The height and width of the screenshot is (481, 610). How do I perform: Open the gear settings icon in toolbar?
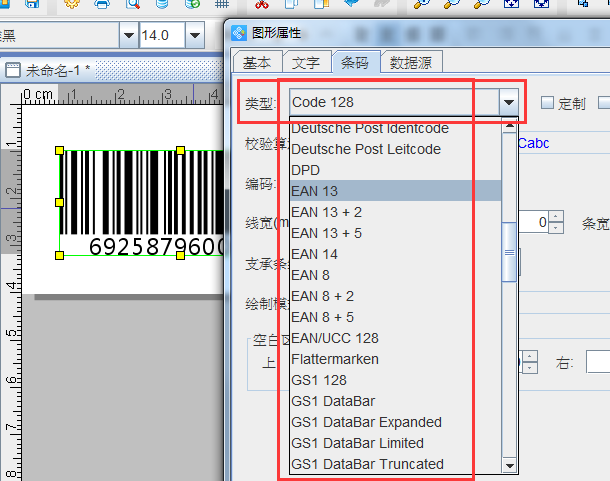(x=72, y=4)
